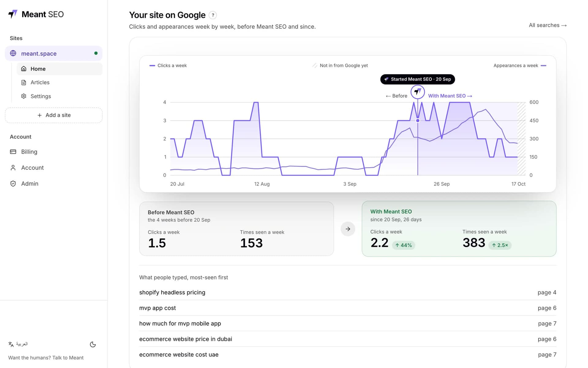Click page 4 for shopify headless pricing
This screenshot has width=588, height=368.
click(547, 293)
